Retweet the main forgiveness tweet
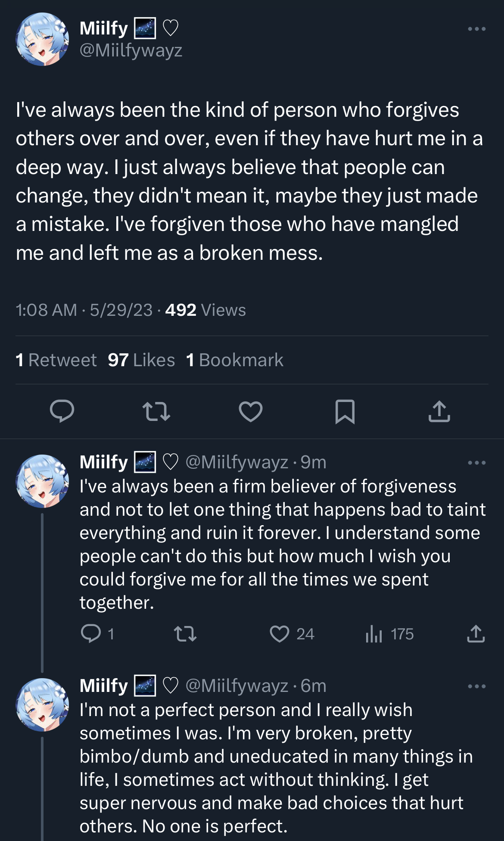Viewport: 504px width, 841px height. click(156, 411)
